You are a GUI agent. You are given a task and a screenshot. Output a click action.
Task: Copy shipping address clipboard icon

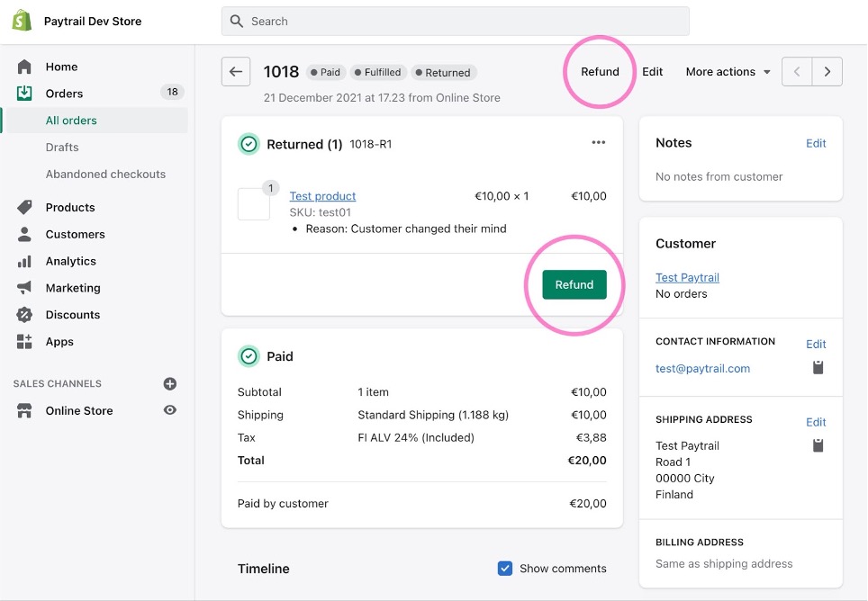(x=818, y=445)
